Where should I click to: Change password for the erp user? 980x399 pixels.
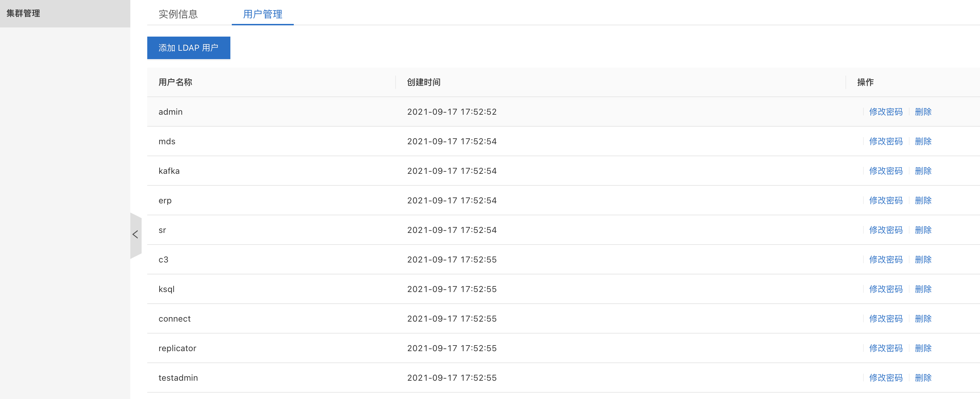(x=885, y=201)
